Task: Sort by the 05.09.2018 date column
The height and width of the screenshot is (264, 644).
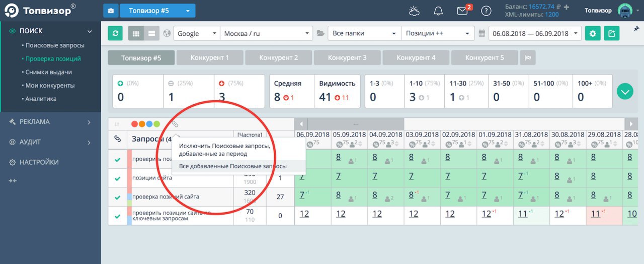Action: 349,135
